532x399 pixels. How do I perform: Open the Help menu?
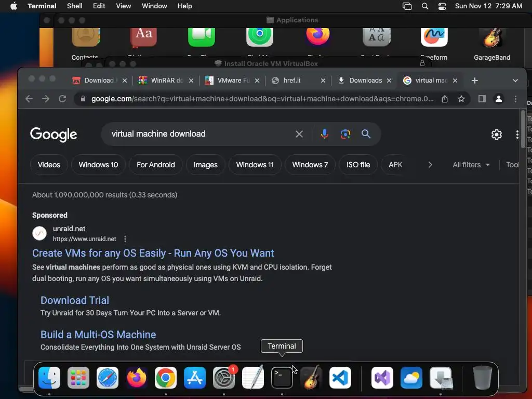(184, 6)
